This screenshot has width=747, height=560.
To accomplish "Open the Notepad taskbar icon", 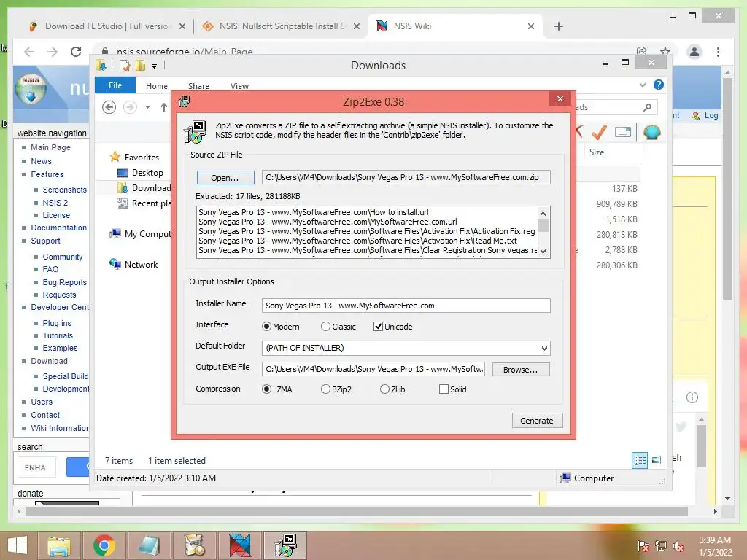I will [149, 545].
